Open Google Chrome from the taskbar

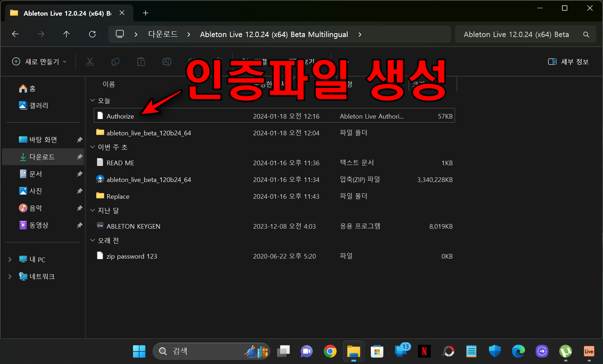click(330, 352)
